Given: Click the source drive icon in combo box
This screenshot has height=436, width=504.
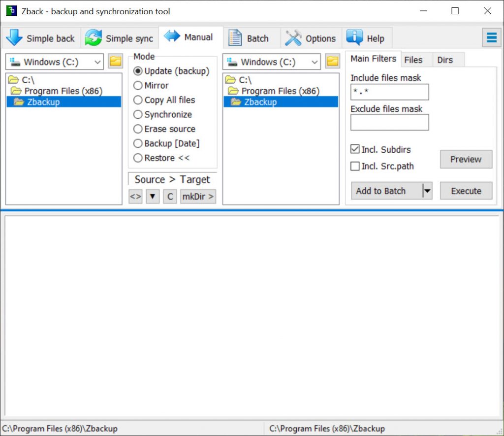Looking at the screenshot, I should pos(15,62).
